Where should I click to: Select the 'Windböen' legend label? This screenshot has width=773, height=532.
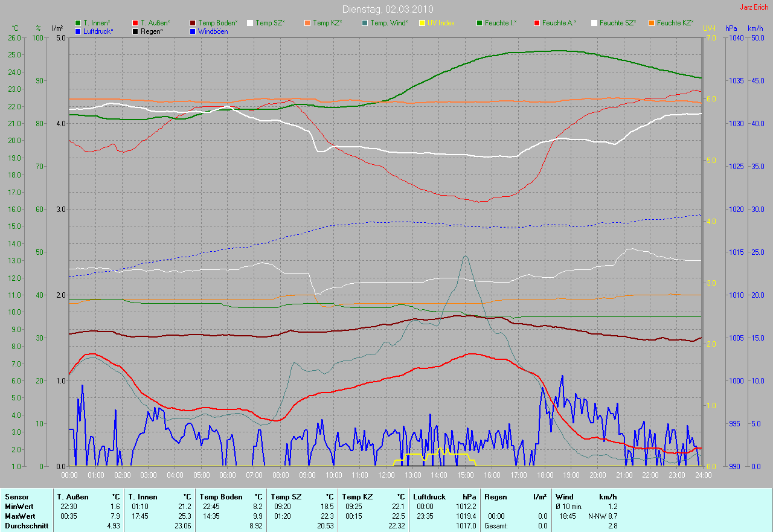(213, 31)
